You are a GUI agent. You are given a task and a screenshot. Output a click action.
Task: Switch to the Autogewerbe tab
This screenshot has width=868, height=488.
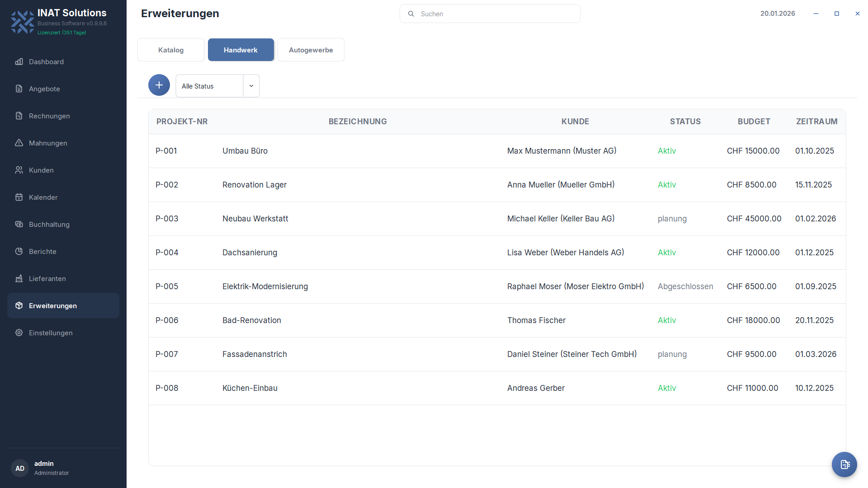[x=311, y=50]
